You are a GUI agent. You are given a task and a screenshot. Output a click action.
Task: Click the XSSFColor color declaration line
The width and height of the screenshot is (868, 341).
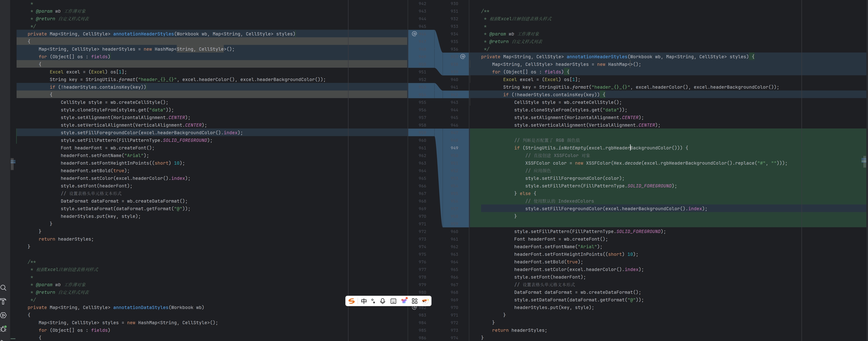[x=656, y=163]
